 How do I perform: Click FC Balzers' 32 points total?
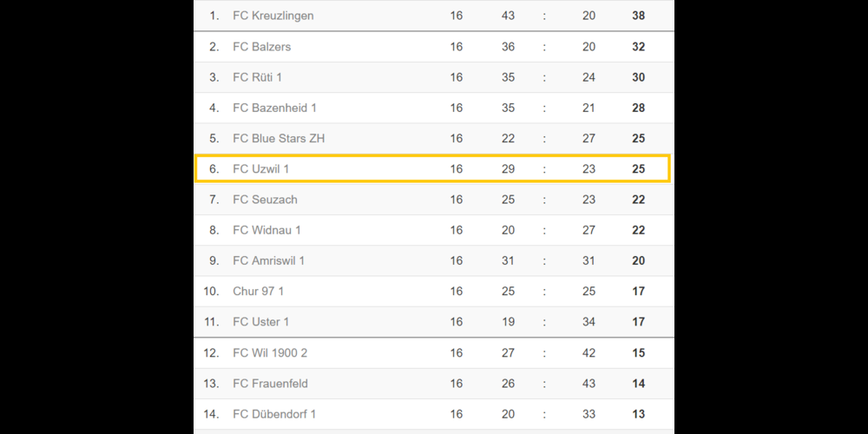tap(638, 47)
